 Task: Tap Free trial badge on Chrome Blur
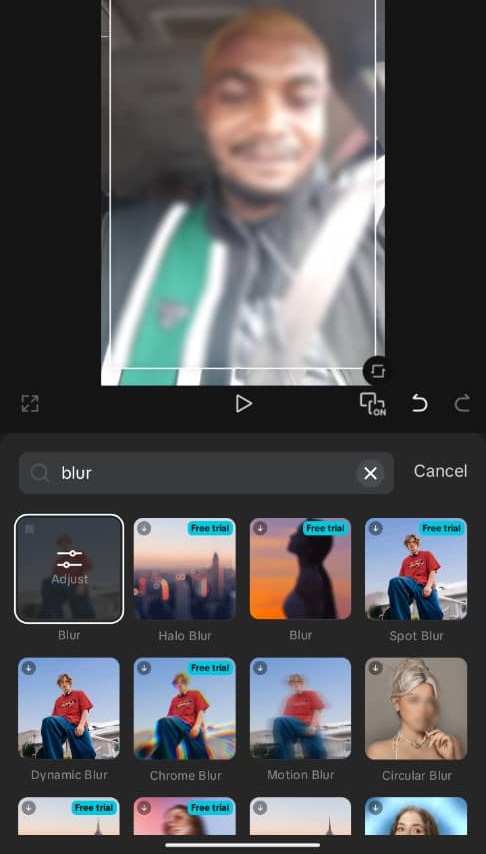210,668
